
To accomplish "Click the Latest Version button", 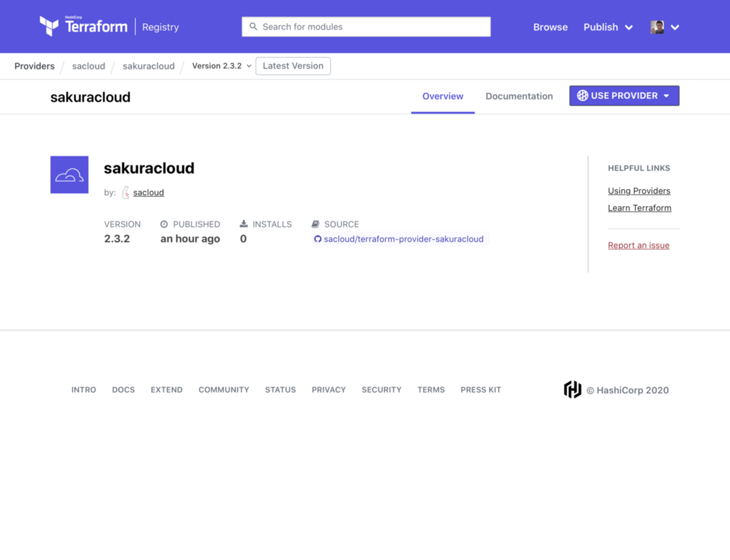I will point(293,66).
